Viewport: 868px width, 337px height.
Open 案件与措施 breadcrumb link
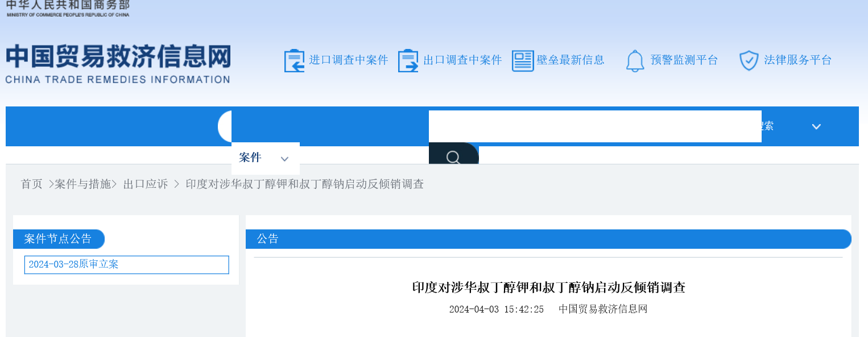pyautogui.click(x=83, y=184)
